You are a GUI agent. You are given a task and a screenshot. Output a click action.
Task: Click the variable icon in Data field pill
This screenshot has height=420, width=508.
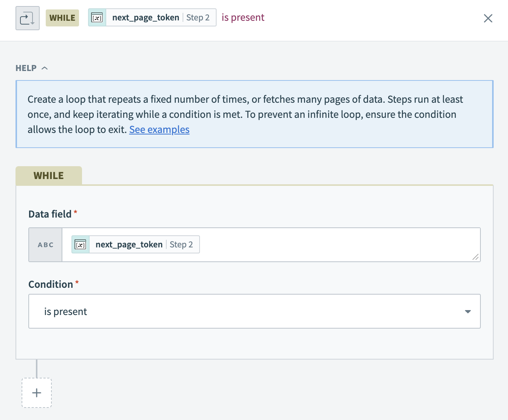(x=81, y=245)
